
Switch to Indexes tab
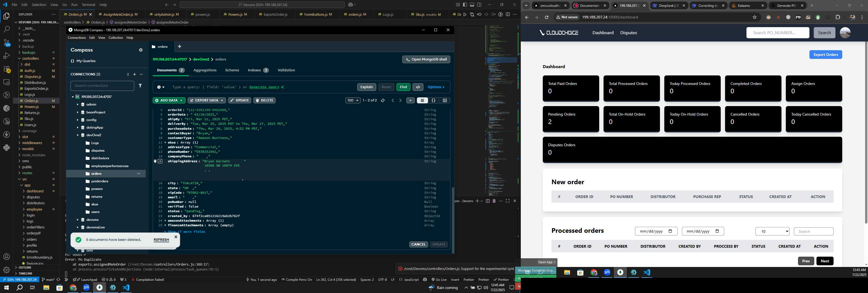click(x=258, y=70)
